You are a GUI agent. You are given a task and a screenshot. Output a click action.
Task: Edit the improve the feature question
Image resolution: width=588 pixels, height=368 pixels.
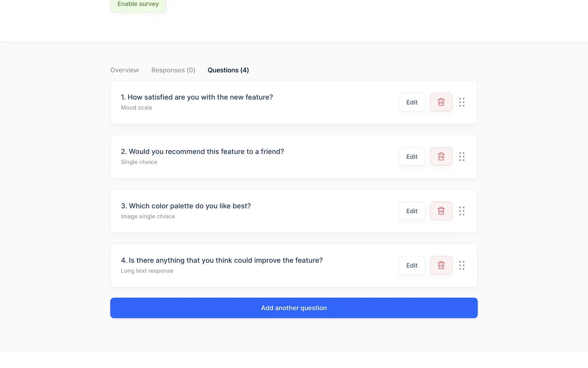click(412, 265)
